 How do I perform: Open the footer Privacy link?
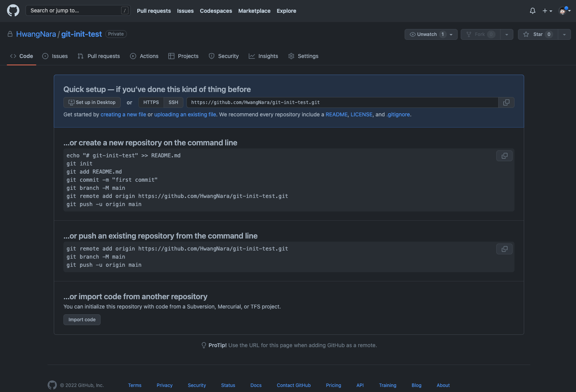pyautogui.click(x=164, y=385)
